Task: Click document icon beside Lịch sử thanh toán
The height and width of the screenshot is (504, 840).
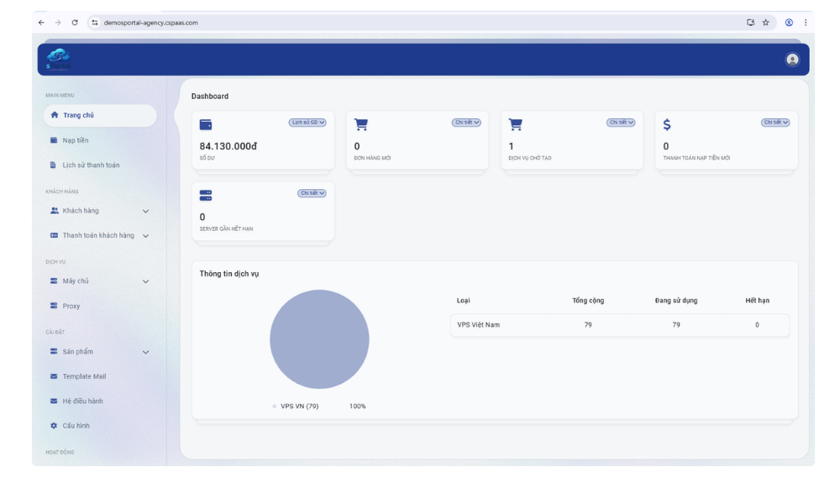Action: click(53, 165)
